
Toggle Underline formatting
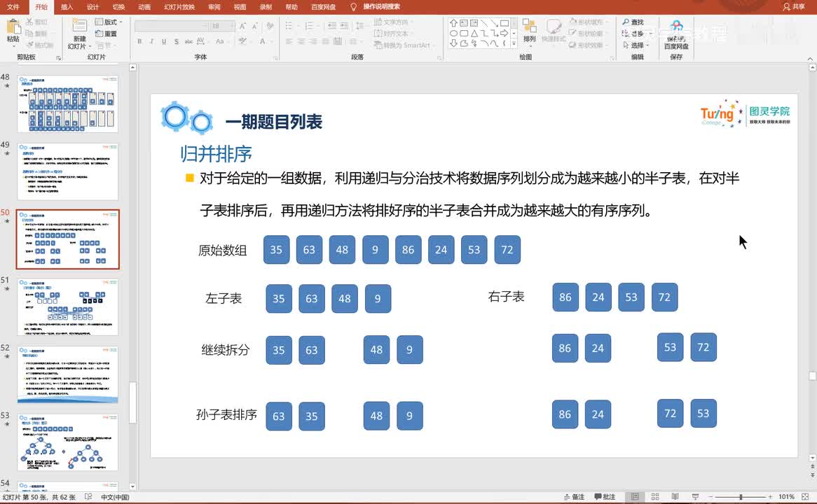pyautogui.click(x=164, y=41)
